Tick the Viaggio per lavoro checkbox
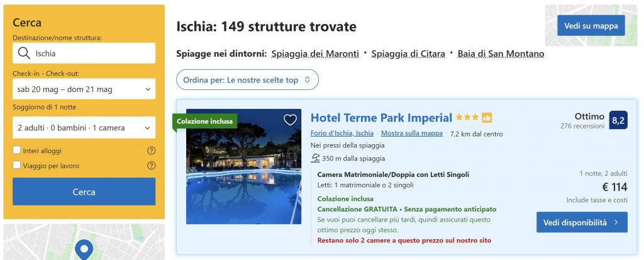 click(x=17, y=166)
